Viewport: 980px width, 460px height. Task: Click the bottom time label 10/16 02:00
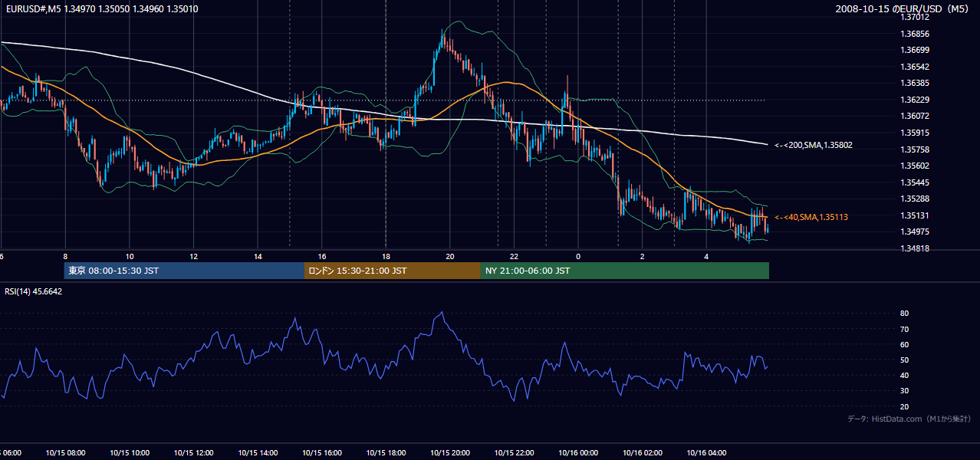coord(642,453)
